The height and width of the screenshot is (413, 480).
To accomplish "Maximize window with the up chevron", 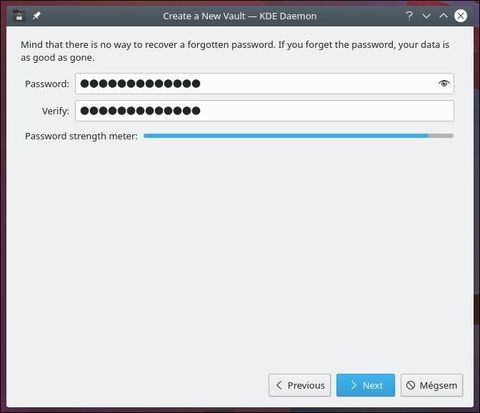I will pos(443,16).
